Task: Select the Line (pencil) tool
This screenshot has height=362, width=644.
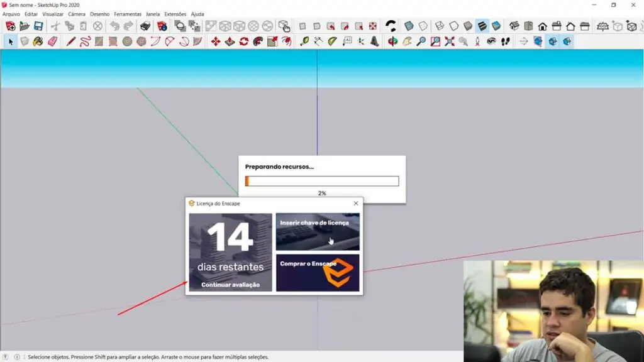Action: pyautogui.click(x=71, y=42)
